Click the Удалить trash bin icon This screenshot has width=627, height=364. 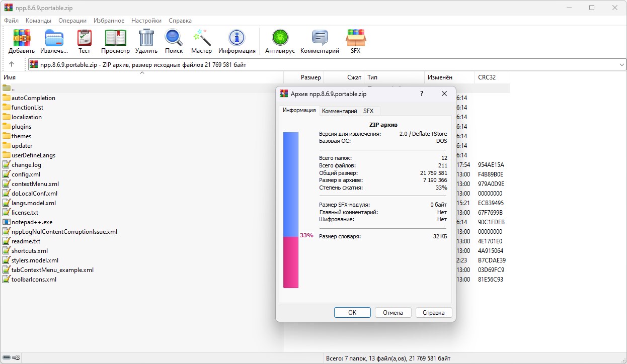click(x=146, y=38)
